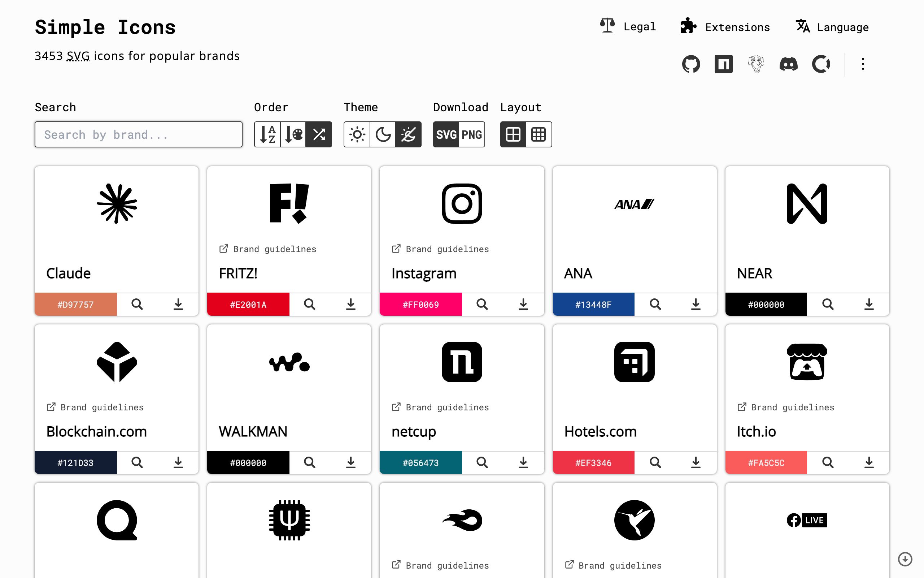Image resolution: width=924 pixels, height=578 pixels.
Task: Select the comfortable grid layout
Action: tap(513, 134)
